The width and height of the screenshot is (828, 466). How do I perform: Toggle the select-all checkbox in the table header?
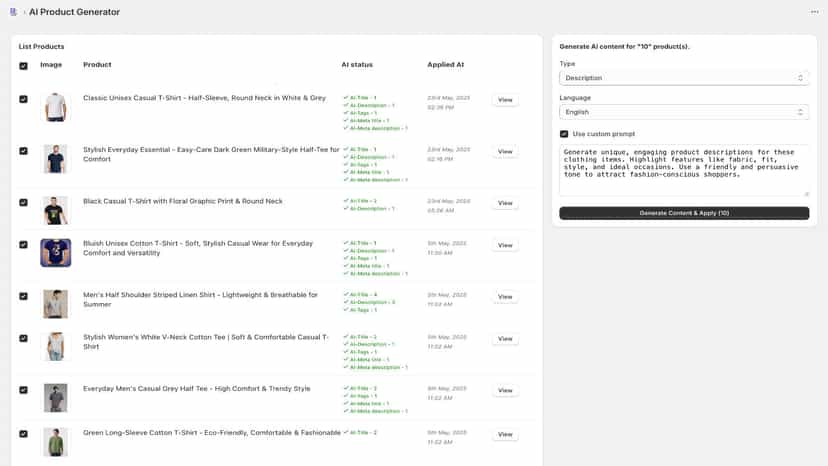coord(23,66)
